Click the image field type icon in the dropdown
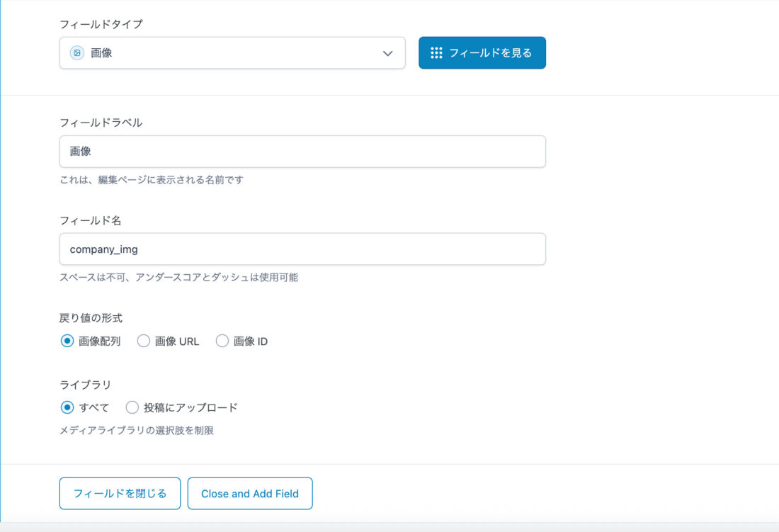The width and height of the screenshot is (779, 532). pos(76,52)
